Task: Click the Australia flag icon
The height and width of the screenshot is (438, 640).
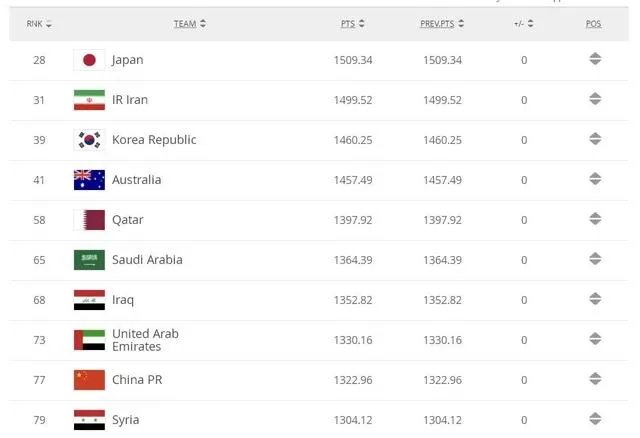Action: coord(88,180)
